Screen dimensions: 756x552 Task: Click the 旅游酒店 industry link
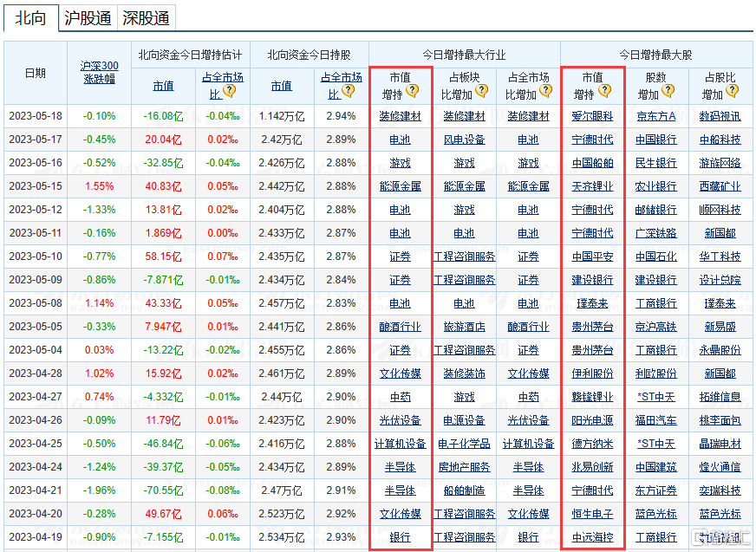[465, 327]
